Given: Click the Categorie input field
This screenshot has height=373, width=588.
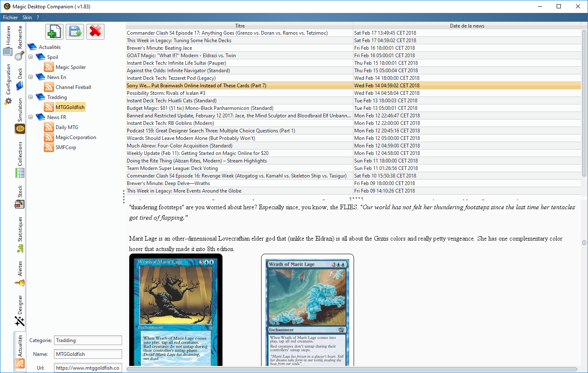Looking at the screenshot, I should pos(88,340).
